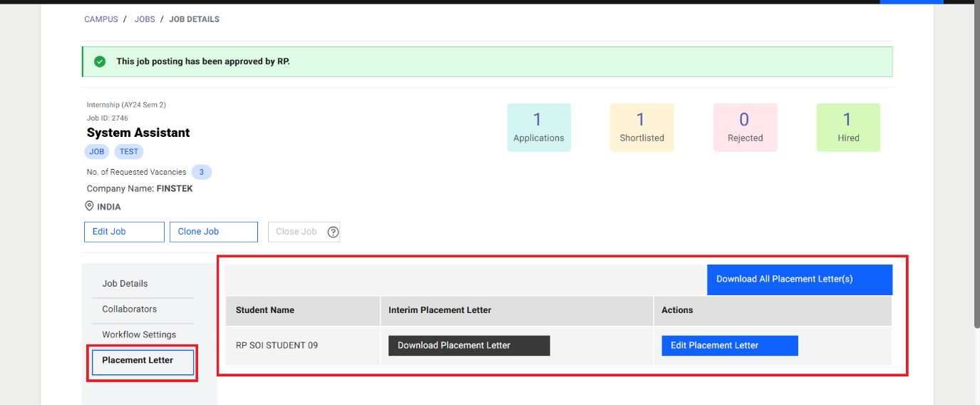Click Download All Placement Letter(s) button

(799, 280)
